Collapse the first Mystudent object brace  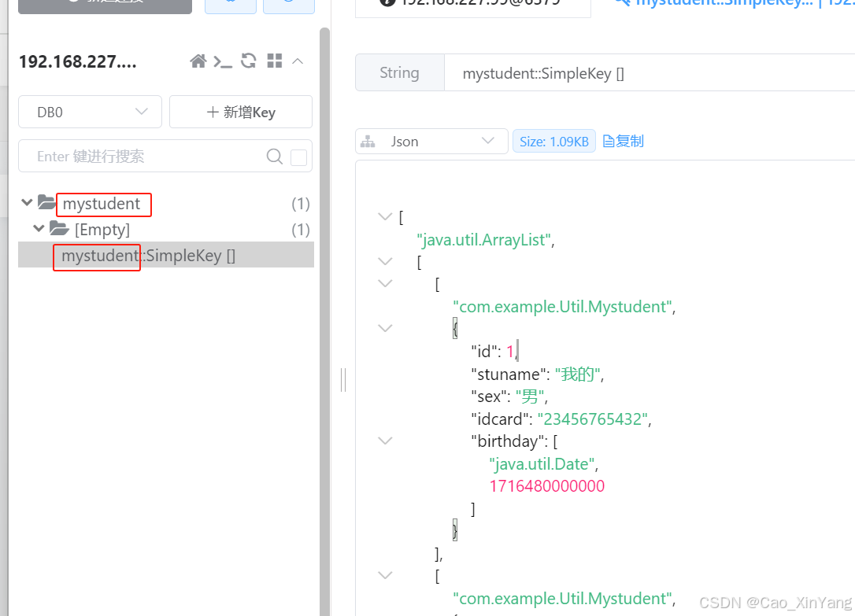(x=385, y=328)
